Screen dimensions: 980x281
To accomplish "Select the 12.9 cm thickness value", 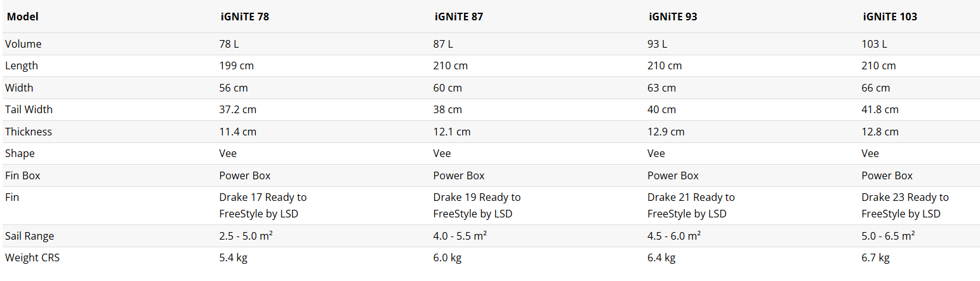I will point(666,132).
